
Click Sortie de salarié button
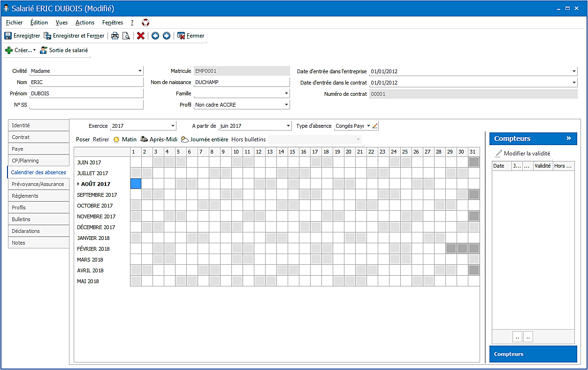click(64, 50)
